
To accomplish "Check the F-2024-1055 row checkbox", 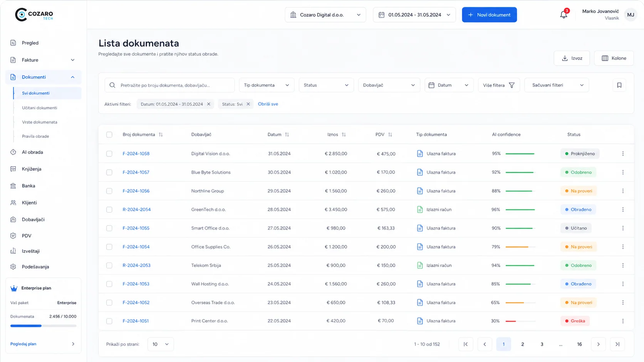I will (x=109, y=228).
